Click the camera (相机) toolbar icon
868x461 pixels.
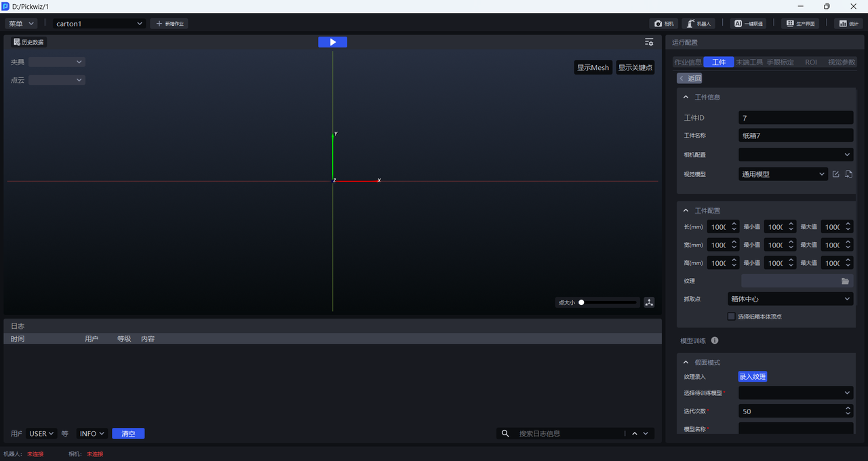click(664, 24)
